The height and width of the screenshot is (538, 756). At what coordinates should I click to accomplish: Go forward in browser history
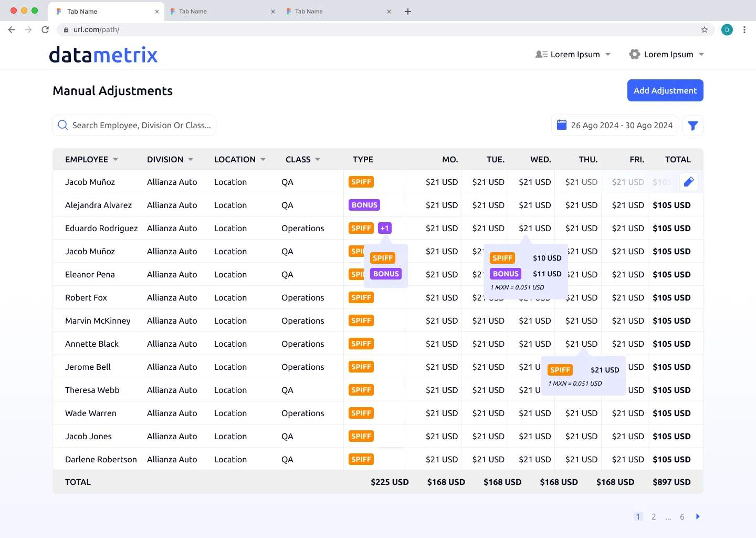point(28,29)
